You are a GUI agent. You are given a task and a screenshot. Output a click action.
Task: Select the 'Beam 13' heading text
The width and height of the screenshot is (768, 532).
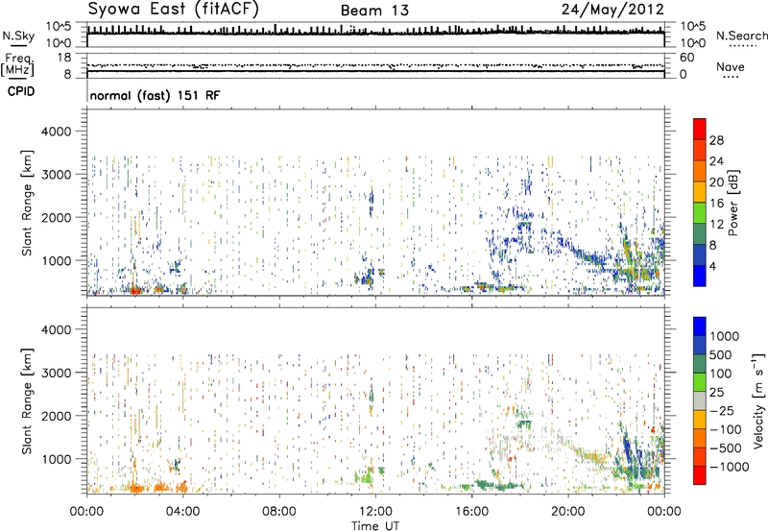point(374,11)
